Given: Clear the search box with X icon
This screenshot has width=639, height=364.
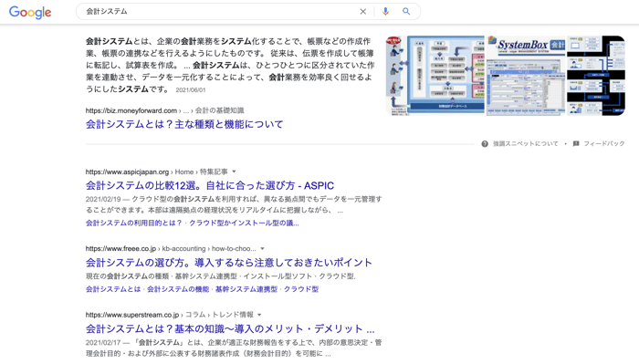Looking at the screenshot, I should 362,11.
